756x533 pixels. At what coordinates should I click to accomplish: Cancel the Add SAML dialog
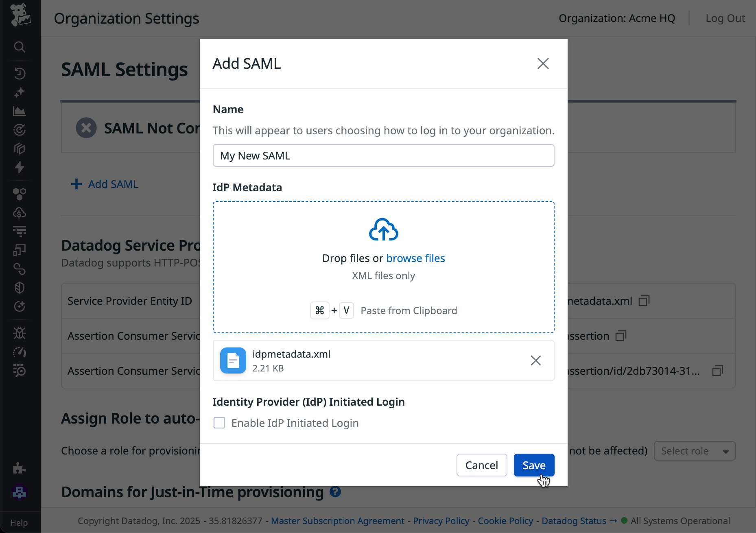tap(481, 465)
